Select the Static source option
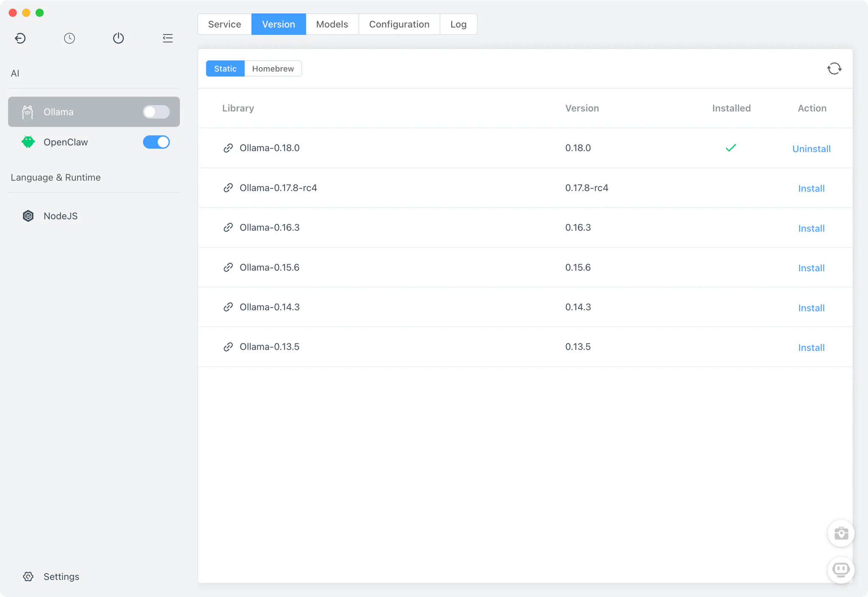 click(x=225, y=69)
